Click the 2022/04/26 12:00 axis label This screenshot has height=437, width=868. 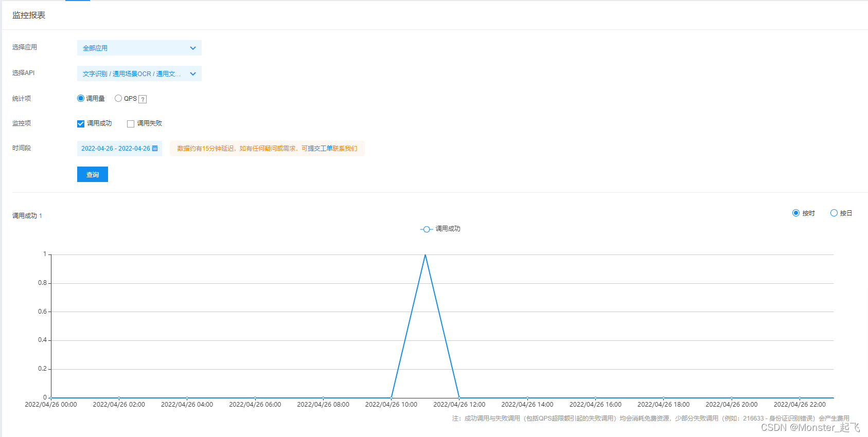click(x=459, y=405)
